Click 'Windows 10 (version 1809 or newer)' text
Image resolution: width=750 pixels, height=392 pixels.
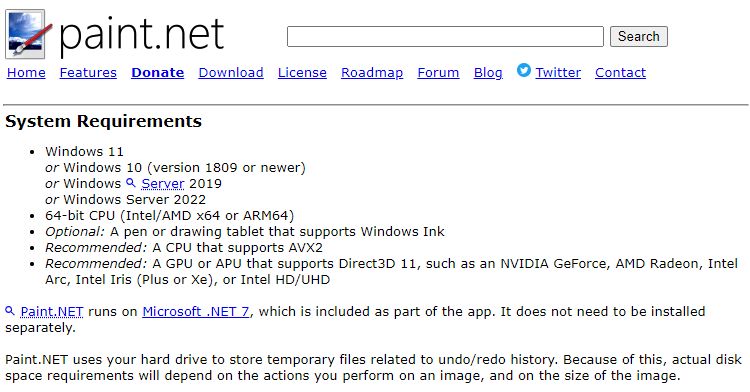[x=185, y=168]
